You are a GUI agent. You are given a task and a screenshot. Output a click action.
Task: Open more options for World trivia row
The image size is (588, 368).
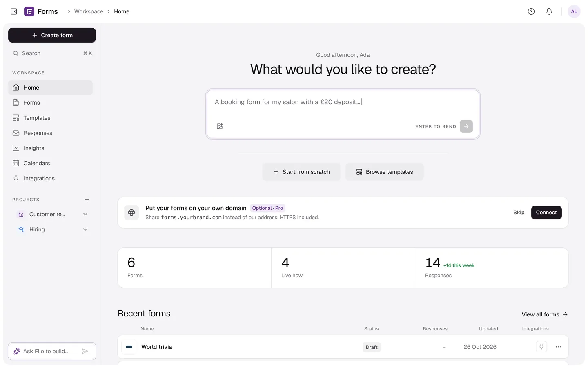pyautogui.click(x=559, y=347)
